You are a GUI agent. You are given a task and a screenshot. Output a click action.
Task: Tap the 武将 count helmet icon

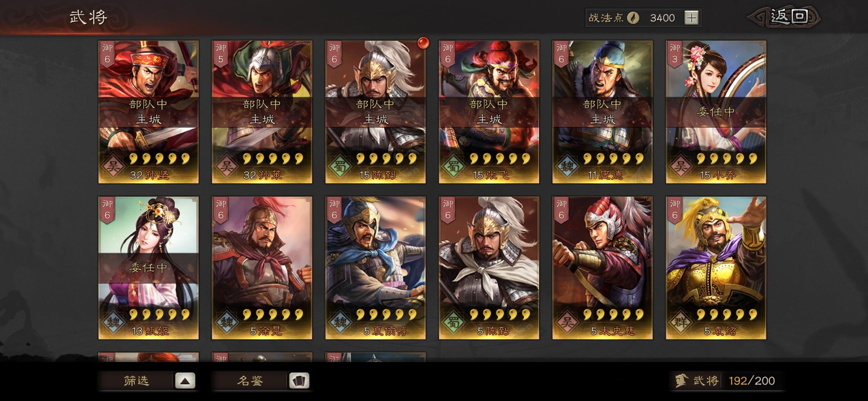tap(681, 381)
